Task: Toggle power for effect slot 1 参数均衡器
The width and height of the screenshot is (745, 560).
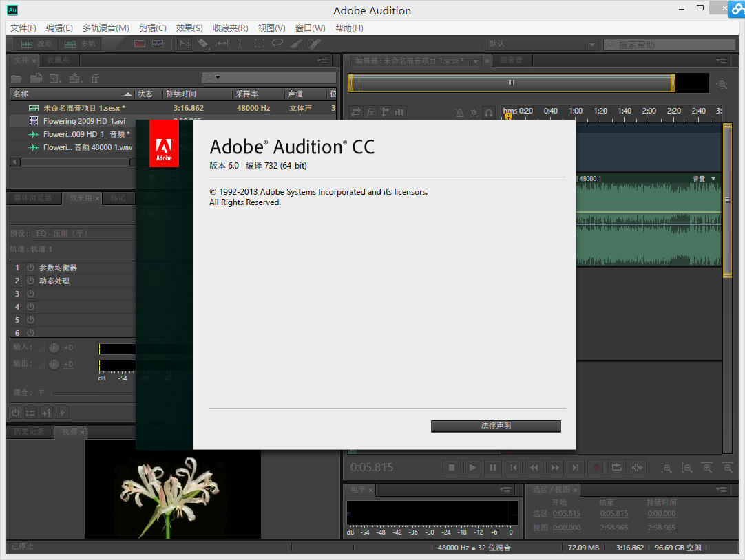Action: click(30, 268)
